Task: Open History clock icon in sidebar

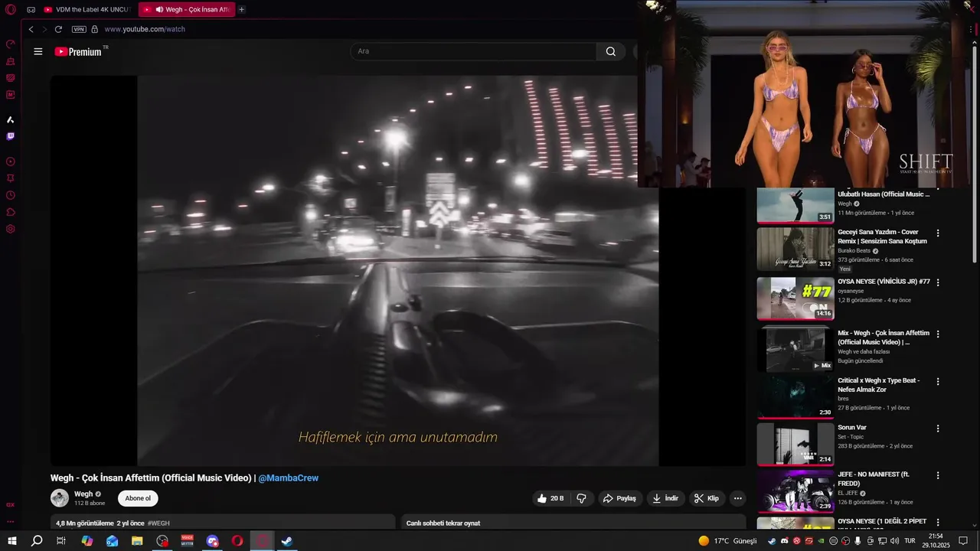Action: tap(11, 195)
